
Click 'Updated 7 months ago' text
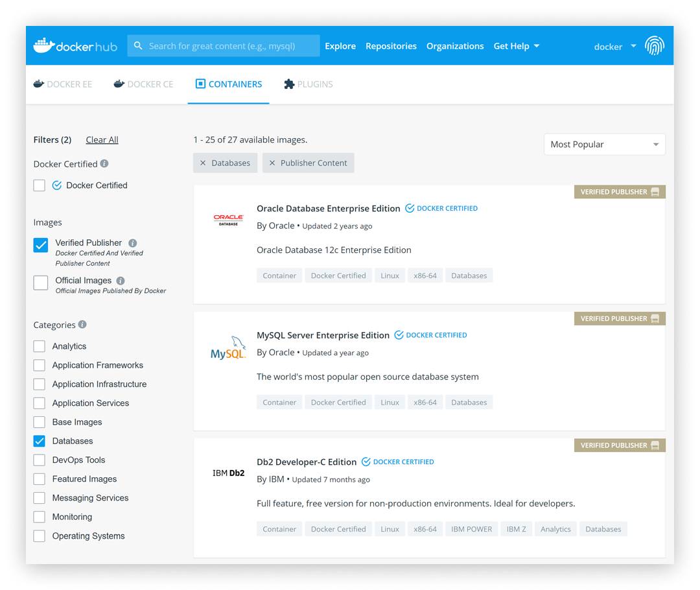[x=331, y=480]
